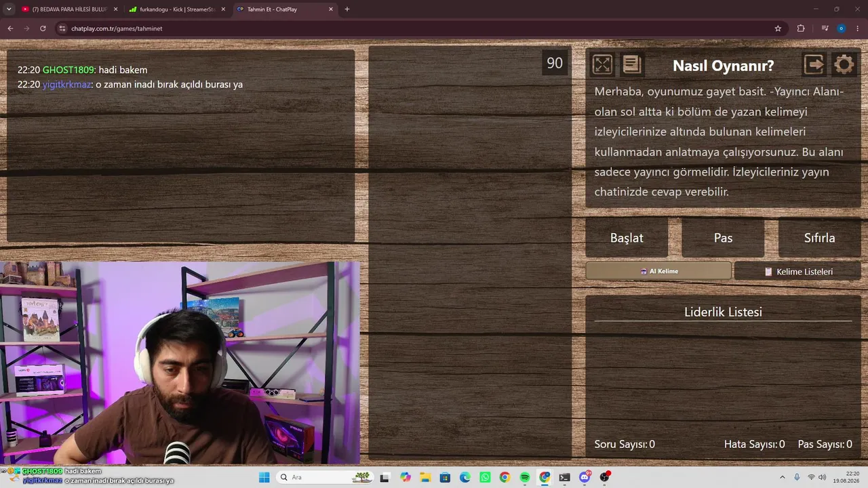This screenshot has height=488, width=868.
Task: Close the furkandogu Kick tab
Action: 223,9
